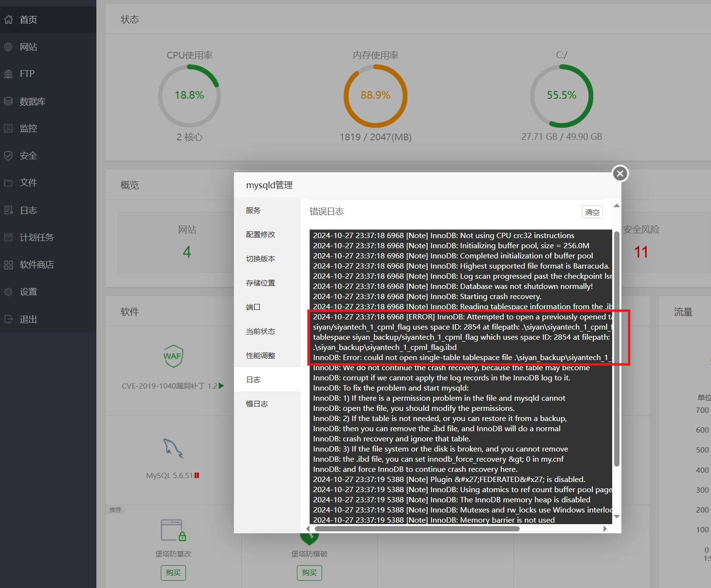
Task: Click the MySQL dolphin icon
Action: (173, 448)
